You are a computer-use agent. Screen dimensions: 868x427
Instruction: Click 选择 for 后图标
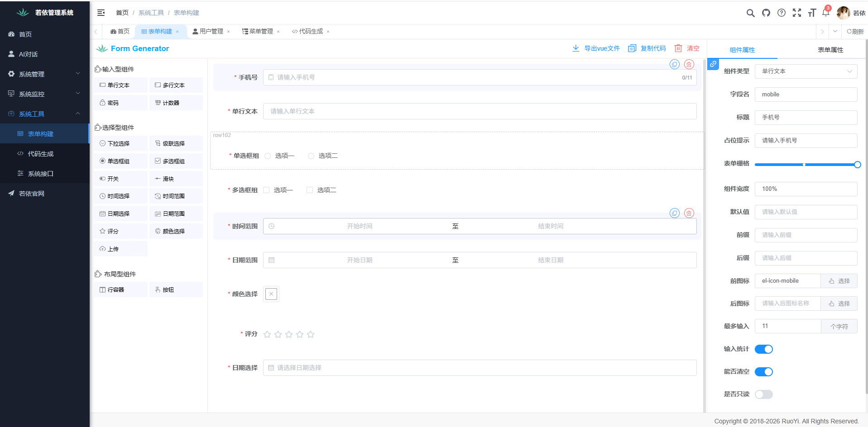point(839,304)
